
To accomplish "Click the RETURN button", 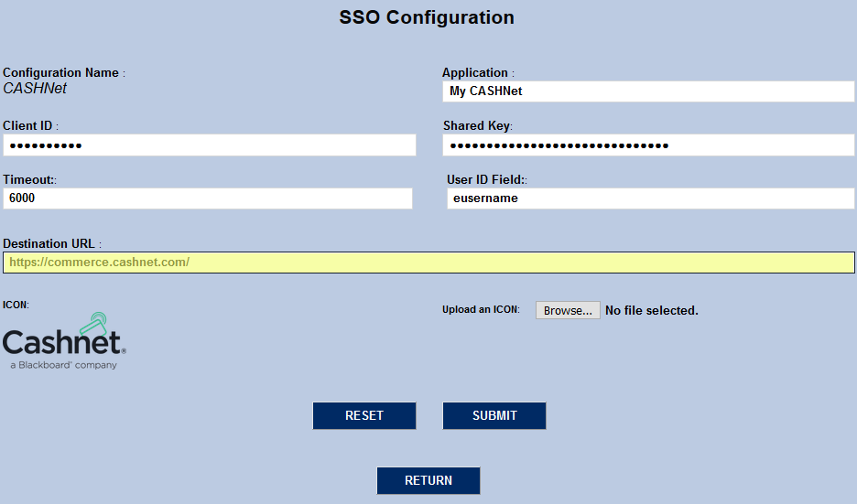I will click(x=428, y=480).
